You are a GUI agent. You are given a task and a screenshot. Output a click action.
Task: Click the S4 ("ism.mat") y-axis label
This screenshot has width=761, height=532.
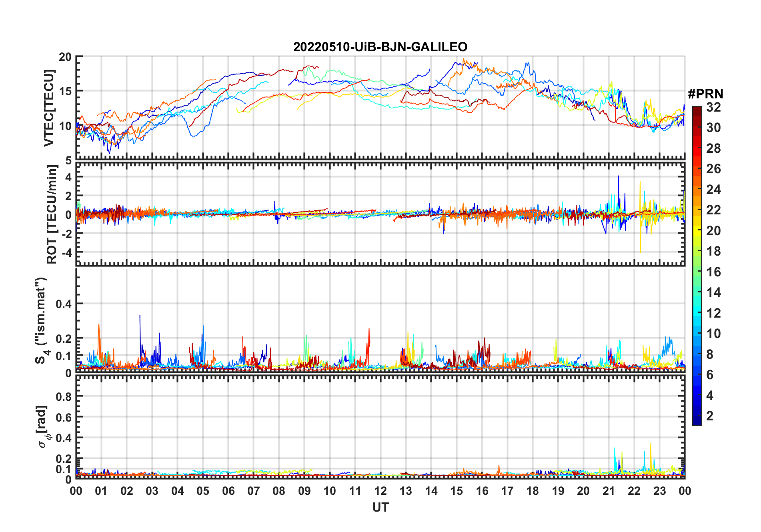[x=42, y=320]
